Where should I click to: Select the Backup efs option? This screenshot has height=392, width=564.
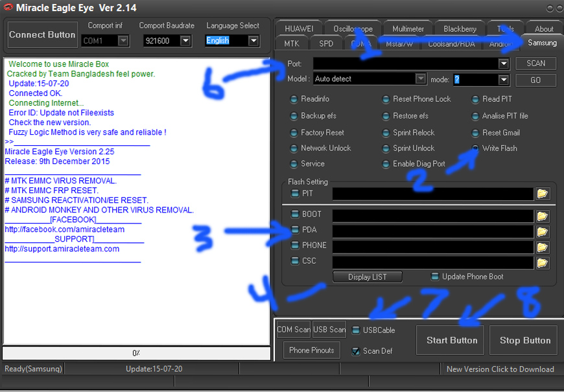[x=294, y=116]
